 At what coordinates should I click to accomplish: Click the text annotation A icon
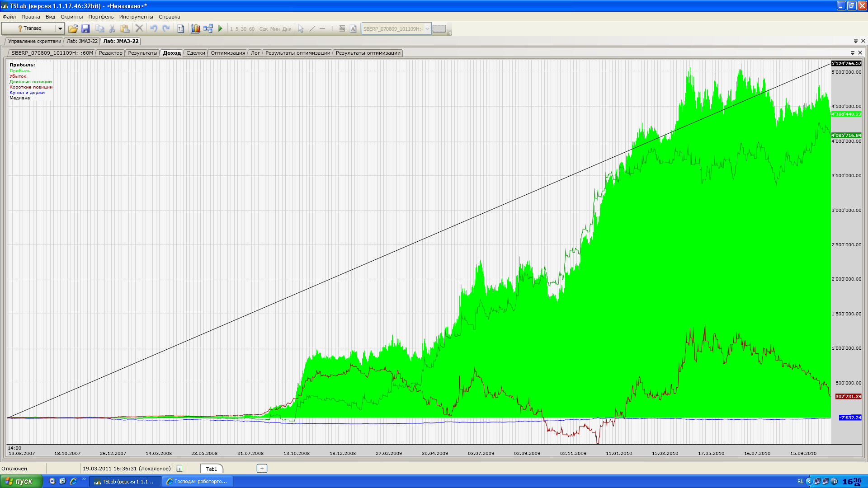[353, 28]
